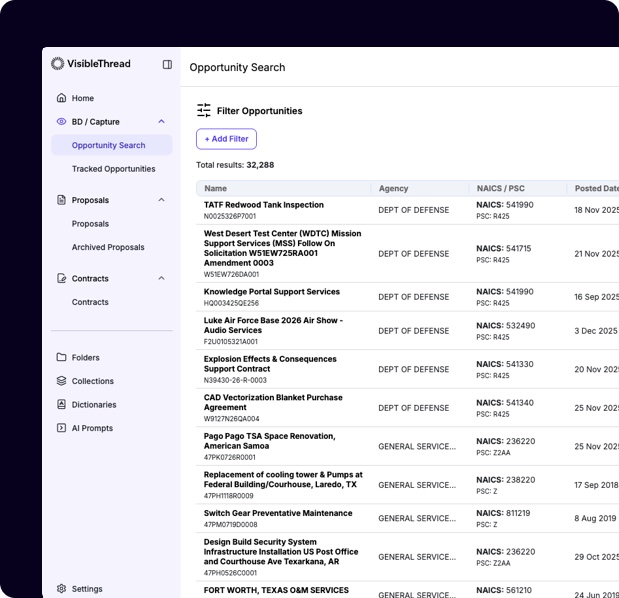Screen dimensions: 619x598
Task: Open TATF Redwood Tank Inspection opportunity
Action: 264,205
